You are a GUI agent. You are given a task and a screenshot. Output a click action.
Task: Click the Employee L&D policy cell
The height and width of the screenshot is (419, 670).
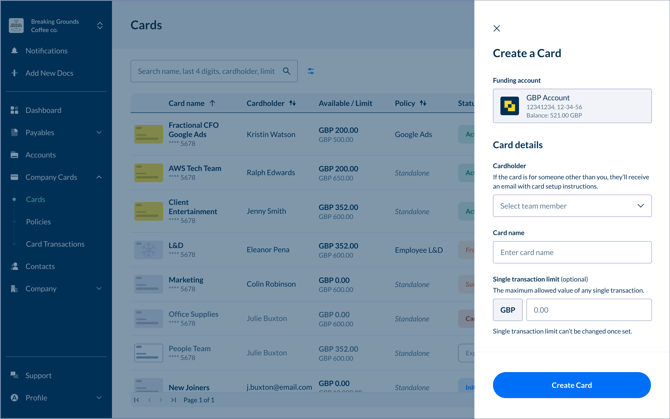[x=419, y=250]
